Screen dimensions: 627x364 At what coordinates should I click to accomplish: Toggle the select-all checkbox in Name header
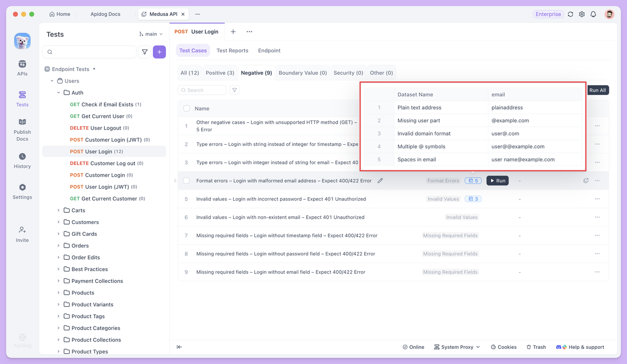point(187,109)
